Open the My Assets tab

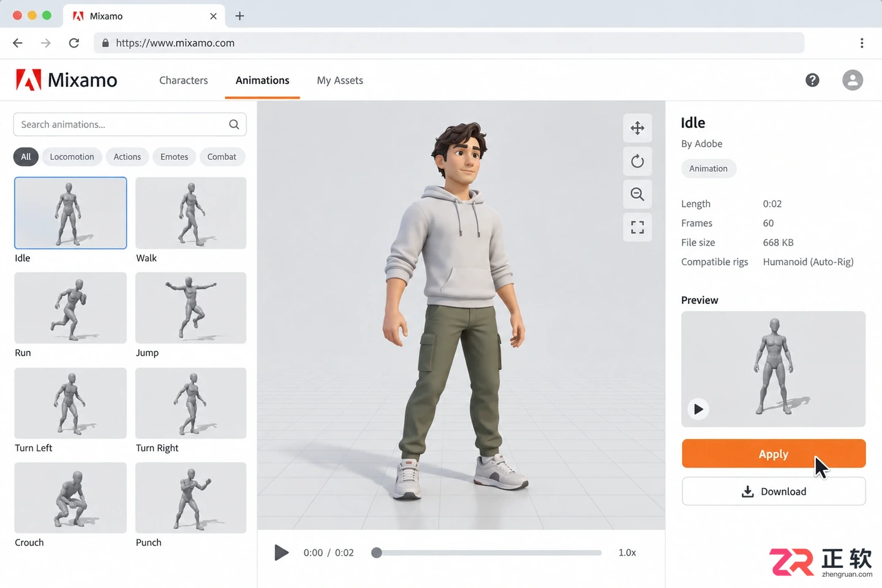click(x=340, y=80)
